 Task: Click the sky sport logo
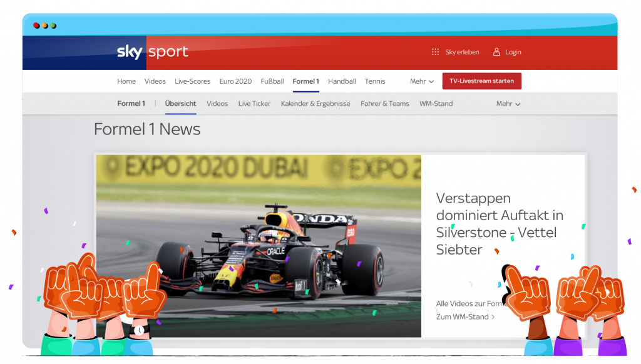[153, 52]
